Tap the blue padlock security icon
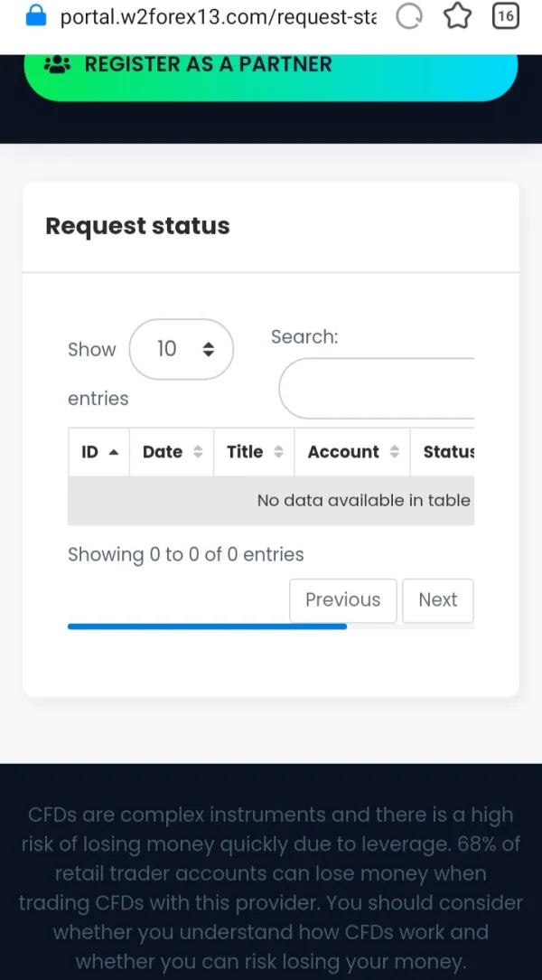 (x=35, y=15)
